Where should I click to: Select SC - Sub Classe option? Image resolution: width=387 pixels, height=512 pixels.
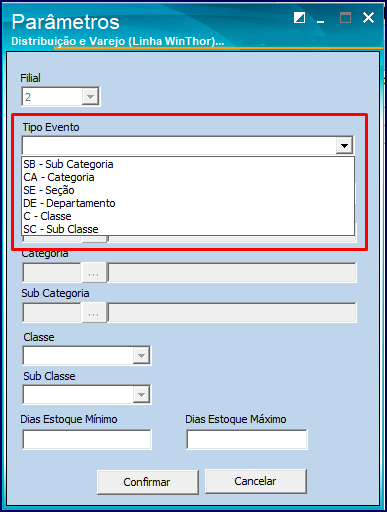[188, 229]
